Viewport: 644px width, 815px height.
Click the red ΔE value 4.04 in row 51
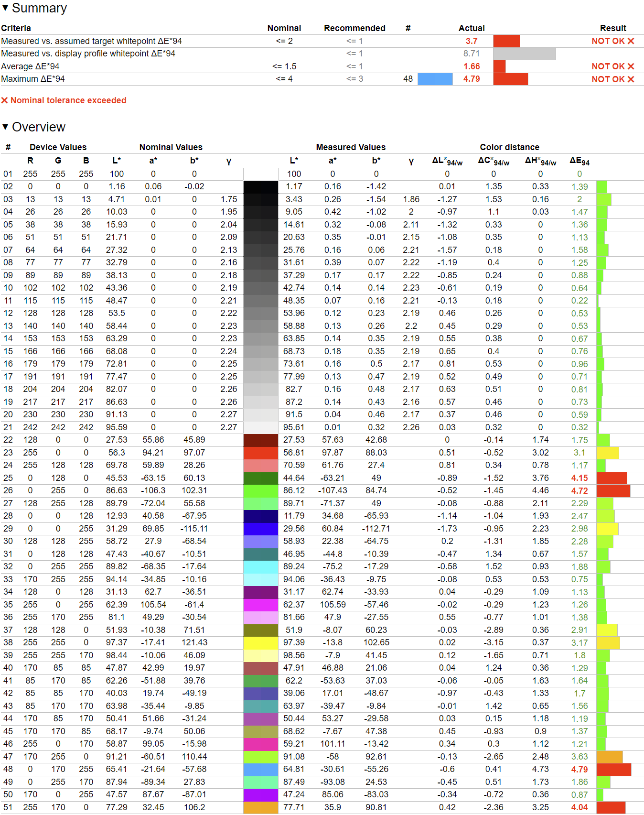click(x=580, y=807)
